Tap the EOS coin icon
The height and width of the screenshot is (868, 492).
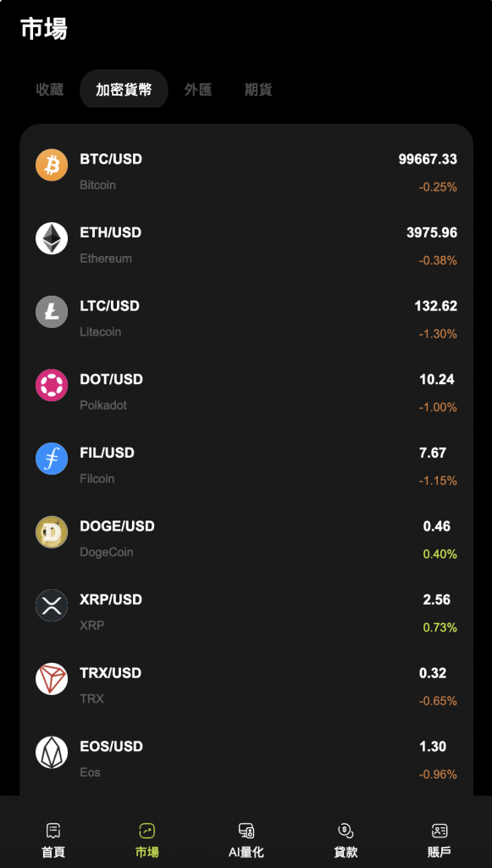[51, 753]
